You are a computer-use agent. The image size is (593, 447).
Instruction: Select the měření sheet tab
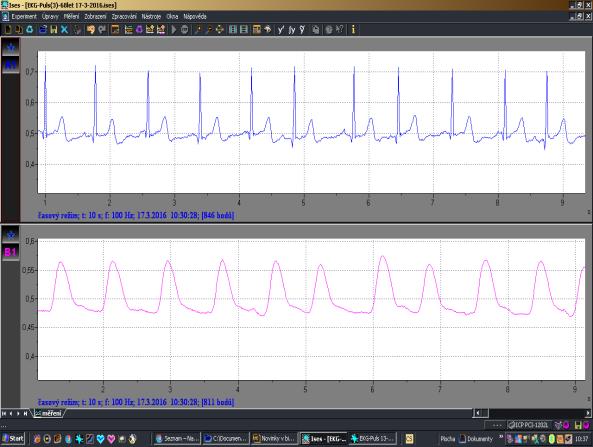point(48,413)
